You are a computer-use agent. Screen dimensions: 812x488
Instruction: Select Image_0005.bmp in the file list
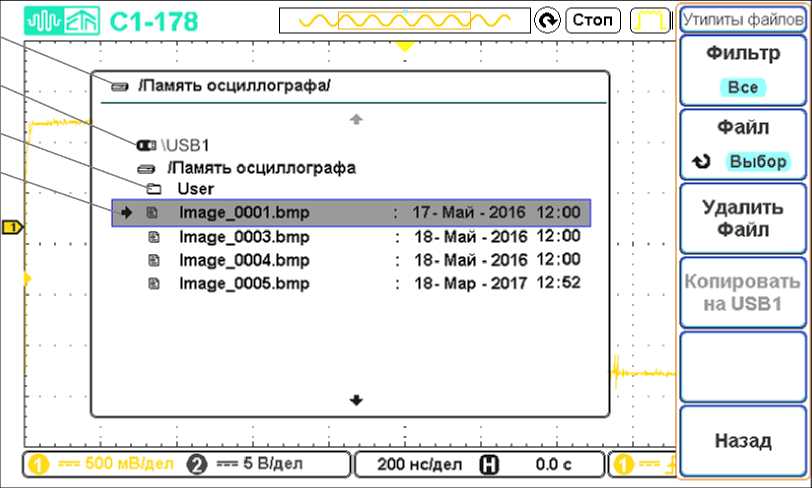click(244, 284)
